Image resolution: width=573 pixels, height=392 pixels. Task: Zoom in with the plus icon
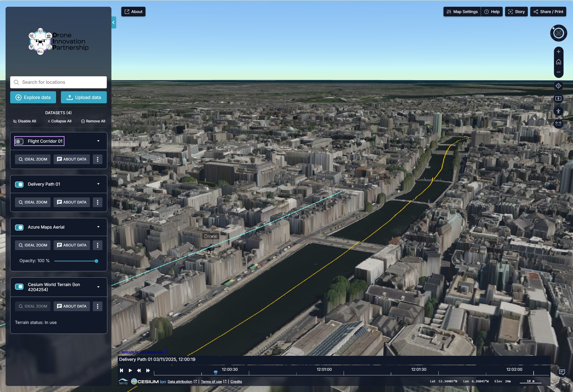tap(558, 52)
